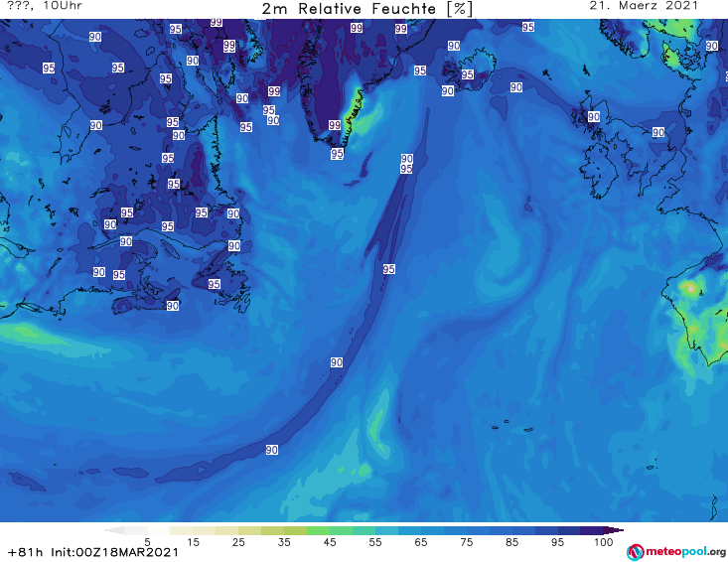728x562 pixels.
Task: Click the legend tick value "45"
Action: tap(330, 542)
